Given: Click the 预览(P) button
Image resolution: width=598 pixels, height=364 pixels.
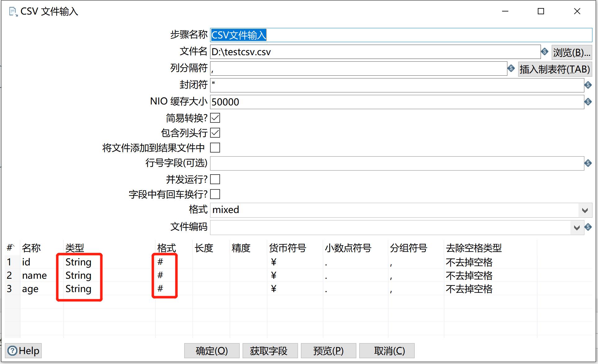Looking at the screenshot, I should (328, 351).
